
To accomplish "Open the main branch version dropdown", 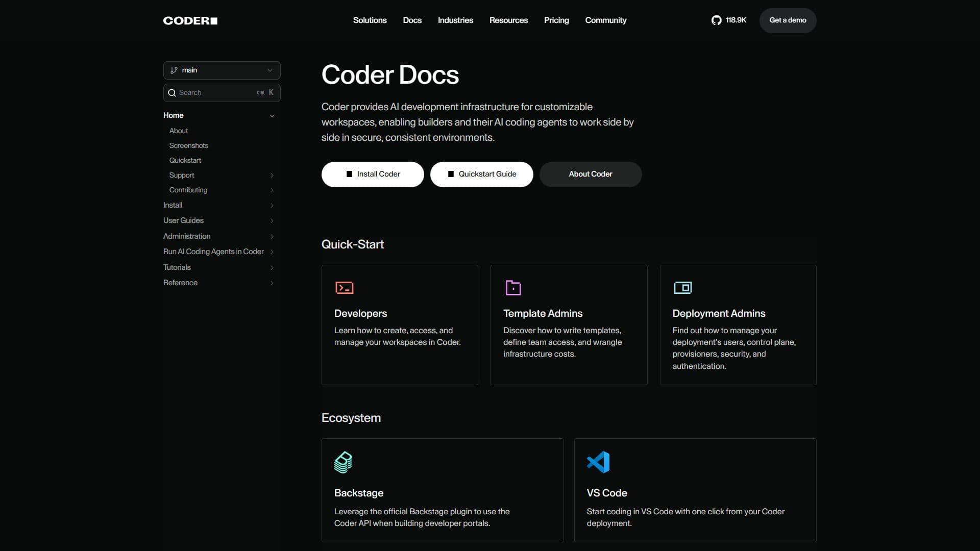I will pos(222,70).
